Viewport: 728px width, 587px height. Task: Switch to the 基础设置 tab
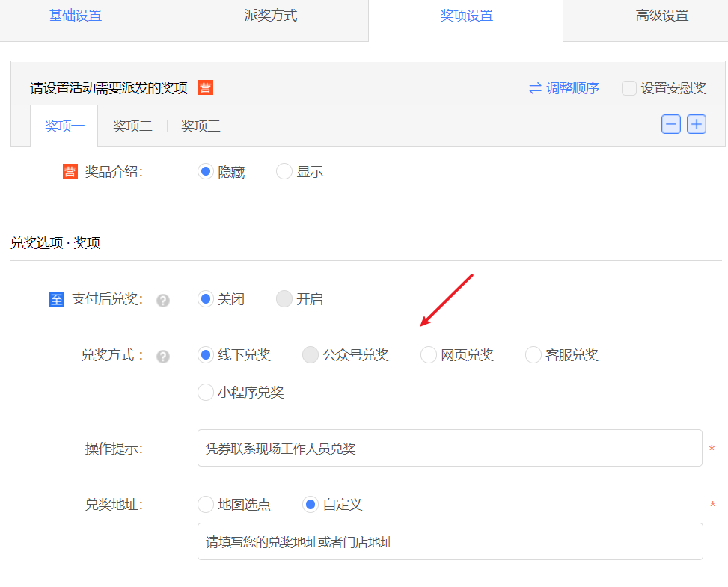[x=75, y=15]
